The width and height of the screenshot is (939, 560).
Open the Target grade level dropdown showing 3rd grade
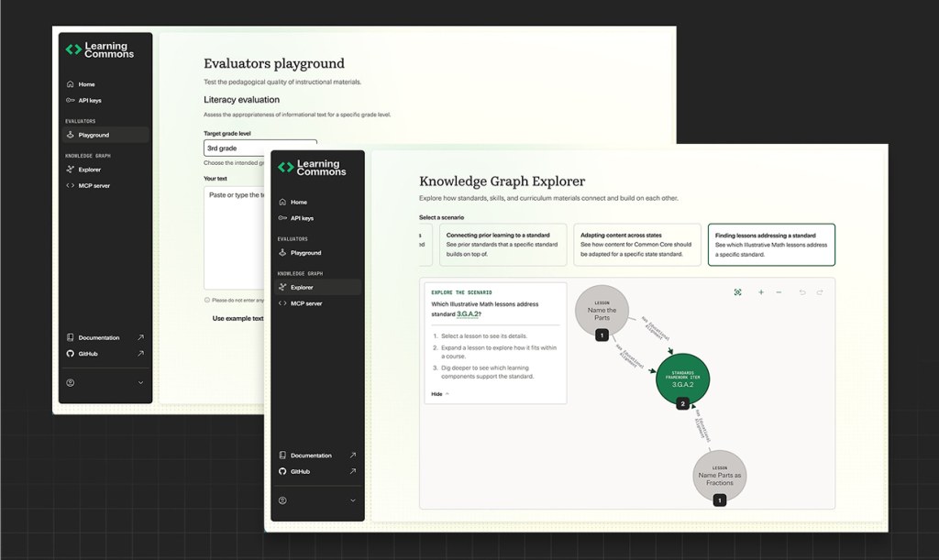tap(260, 148)
